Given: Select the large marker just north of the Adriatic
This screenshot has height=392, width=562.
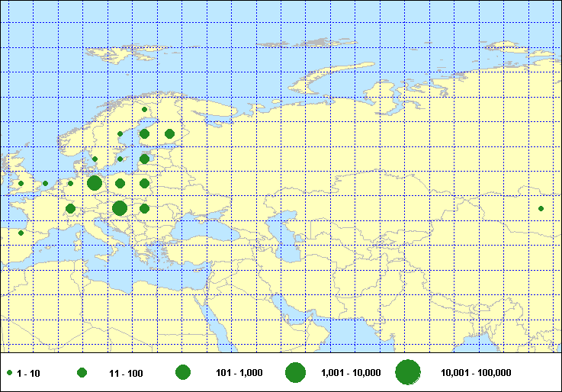Looking at the screenshot, I should (x=120, y=208).
